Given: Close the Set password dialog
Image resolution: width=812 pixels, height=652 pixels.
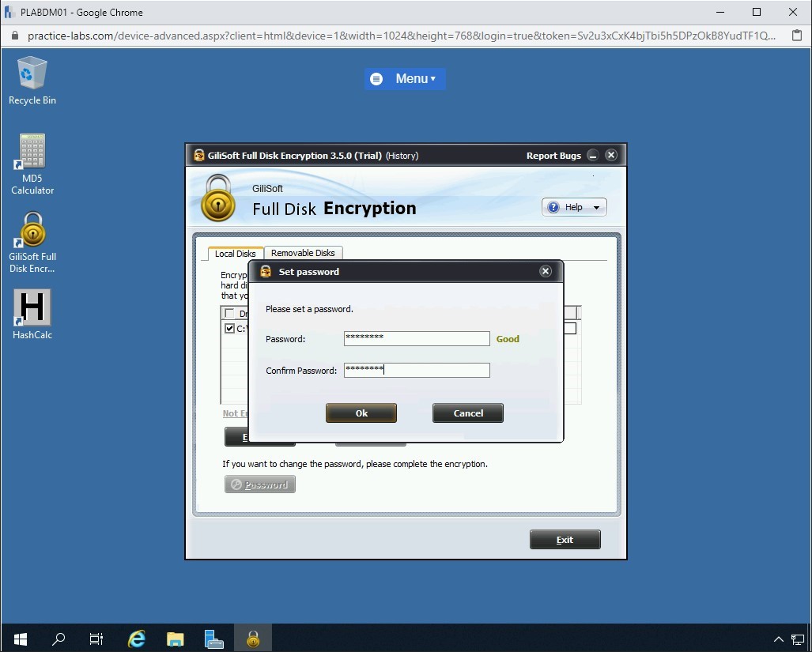Looking at the screenshot, I should (x=545, y=271).
